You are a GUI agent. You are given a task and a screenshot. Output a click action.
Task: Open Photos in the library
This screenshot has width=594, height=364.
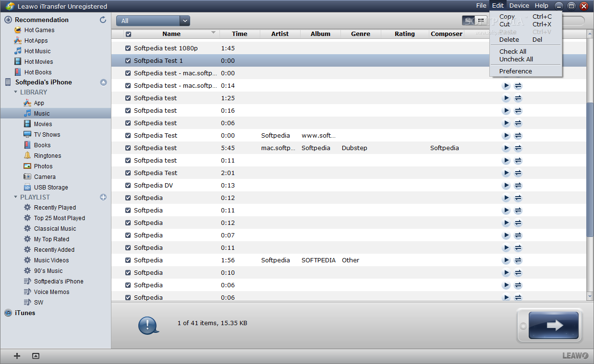pos(43,166)
